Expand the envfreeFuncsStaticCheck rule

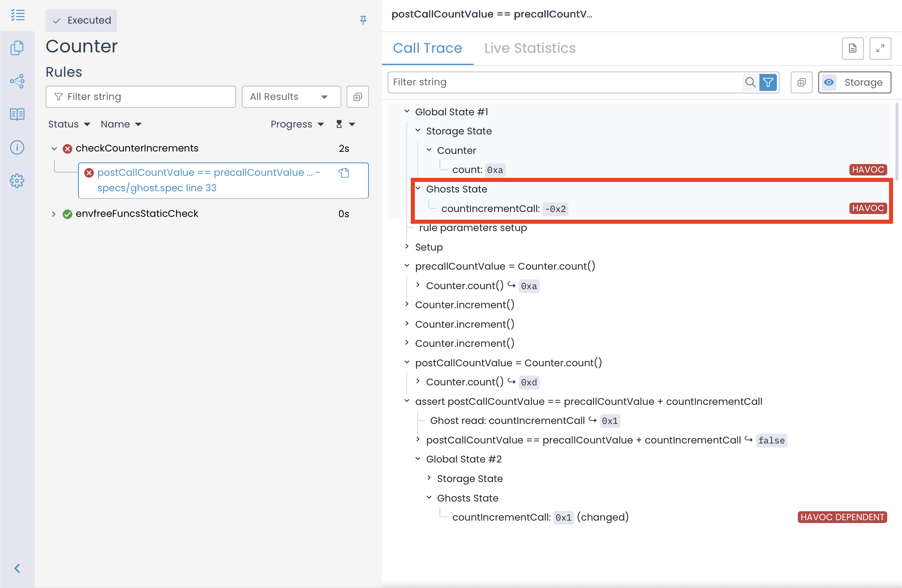[x=54, y=214]
